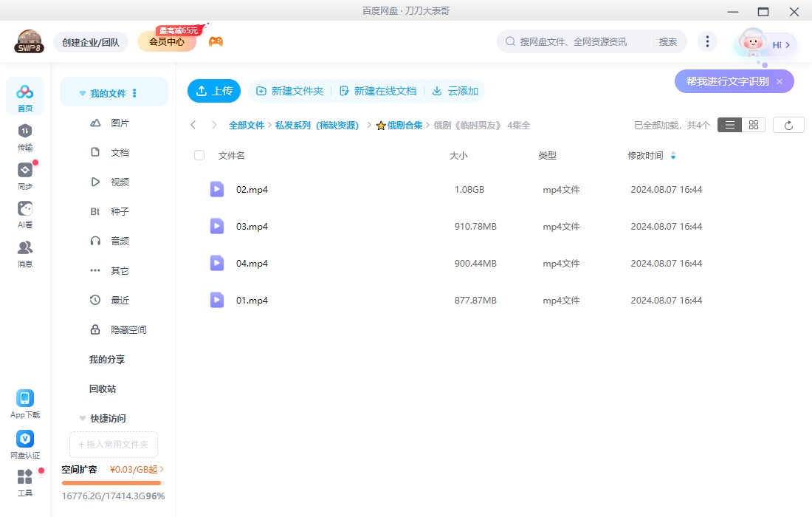The image size is (812, 517).
Task: Open the game controller icon near 会员中心
Action: pos(216,41)
